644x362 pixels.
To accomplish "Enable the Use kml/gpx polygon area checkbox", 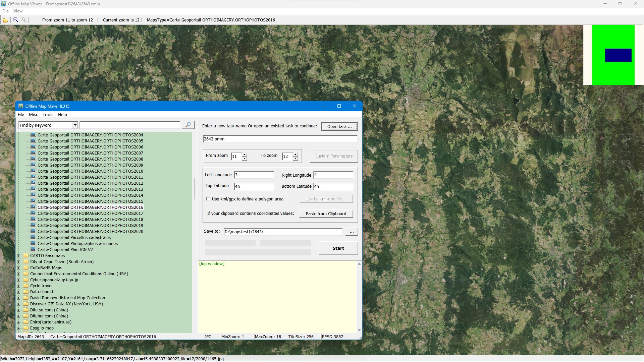I will pyautogui.click(x=208, y=199).
